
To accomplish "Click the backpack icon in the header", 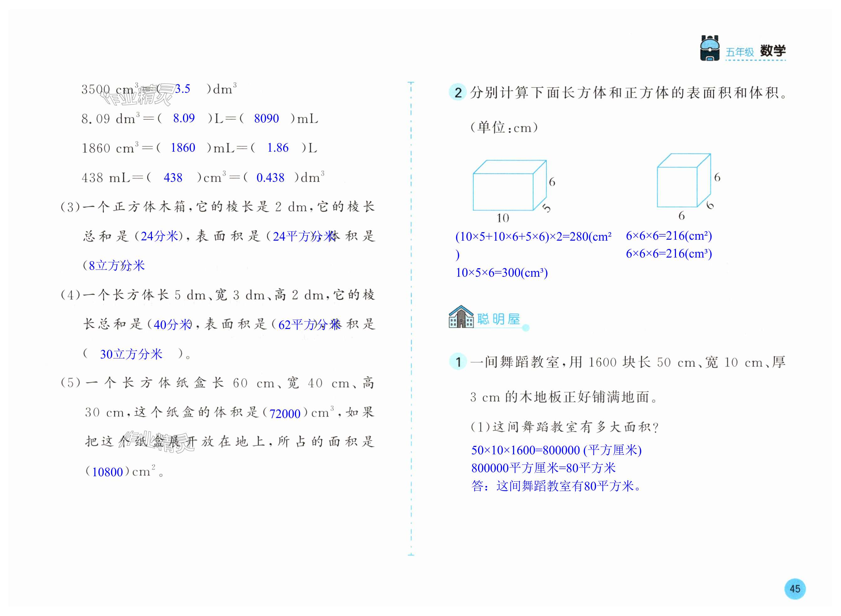I will [709, 48].
